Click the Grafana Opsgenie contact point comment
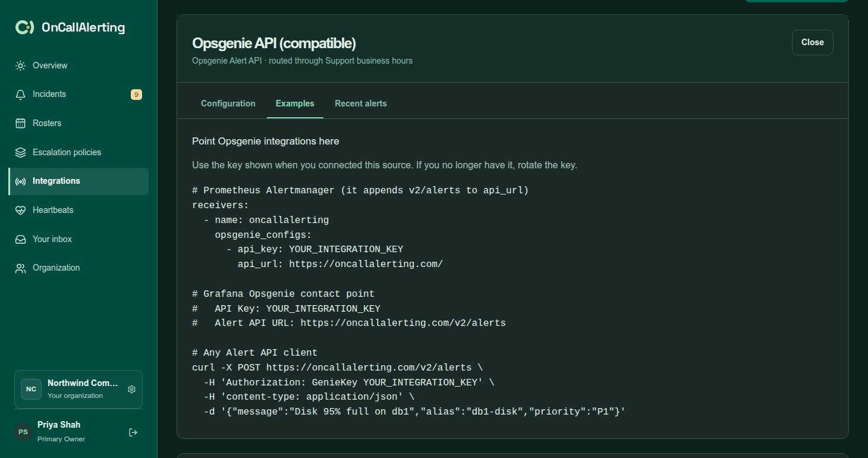 (x=283, y=294)
